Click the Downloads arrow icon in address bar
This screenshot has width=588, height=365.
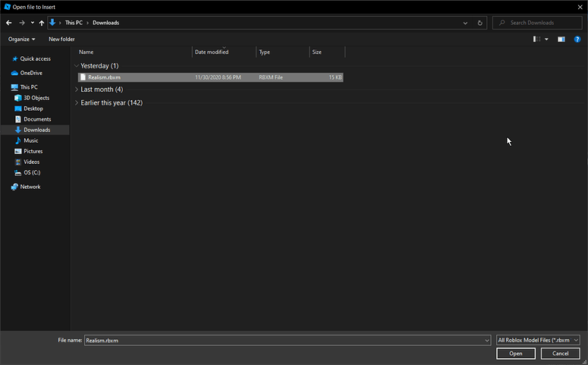[52, 23]
